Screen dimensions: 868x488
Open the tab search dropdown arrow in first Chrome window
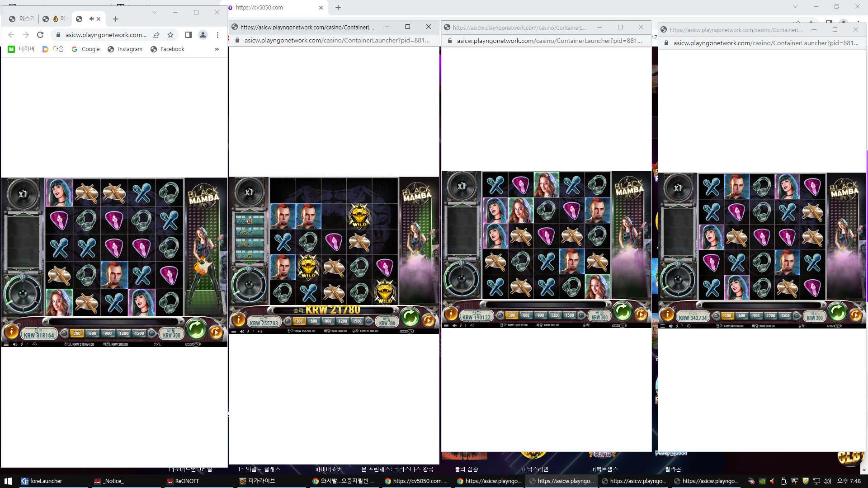click(x=155, y=12)
